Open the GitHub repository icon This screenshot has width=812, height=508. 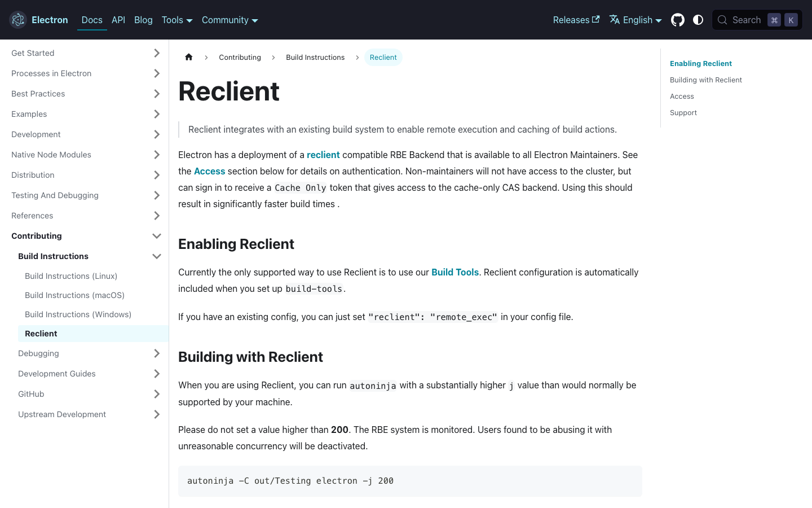pos(678,20)
